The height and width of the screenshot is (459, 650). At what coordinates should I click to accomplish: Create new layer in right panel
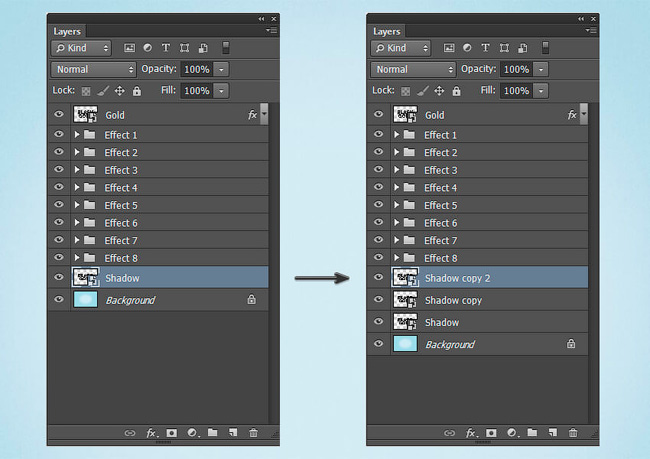tap(553, 433)
